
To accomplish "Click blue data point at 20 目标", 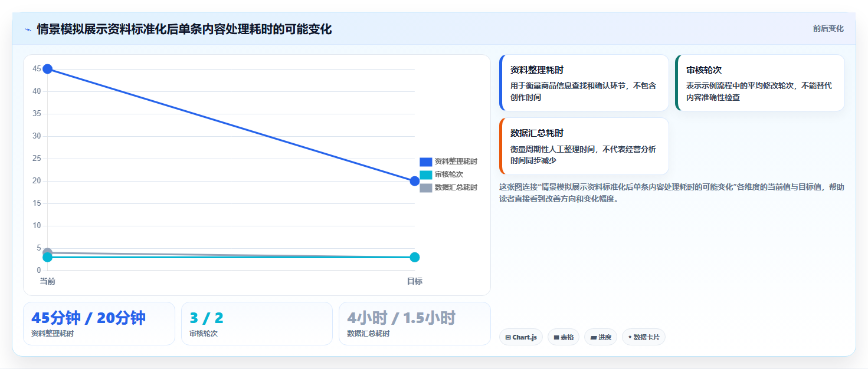I will [415, 181].
